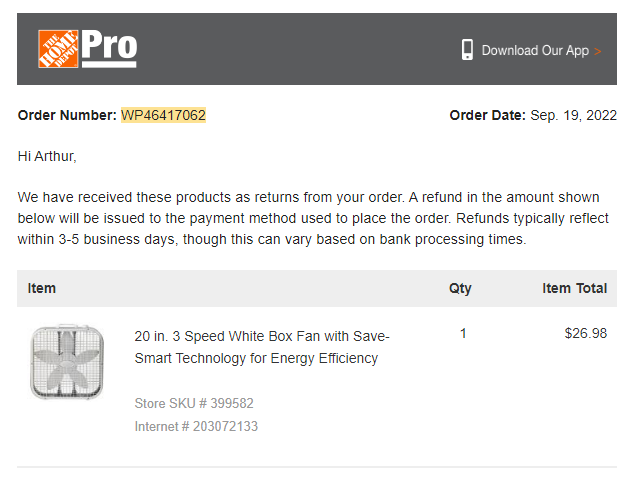
Task: Click the orange arrow after Download Our App
Action: (597, 51)
